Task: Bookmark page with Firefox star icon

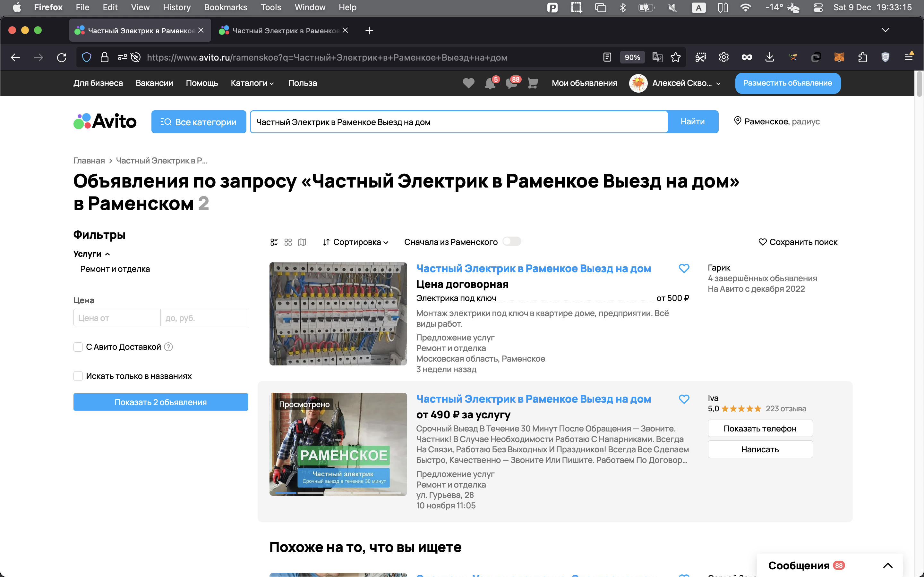Action: tap(675, 57)
